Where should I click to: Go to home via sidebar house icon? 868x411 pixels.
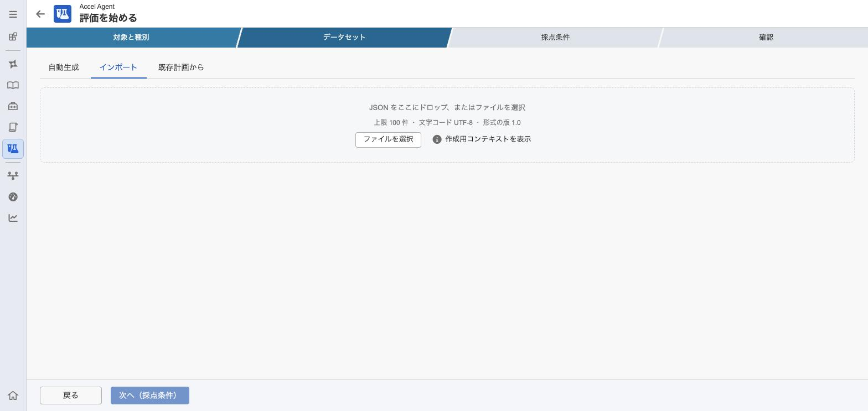tap(13, 396)
